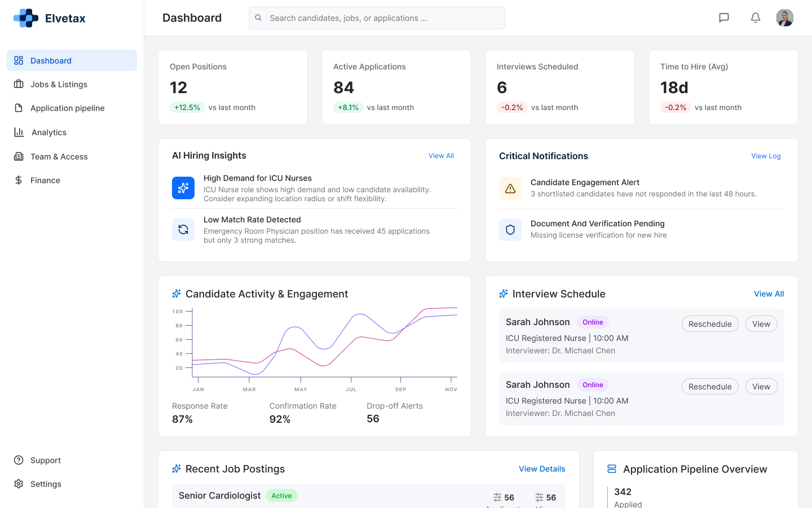Screen dimensions: 812x508
Task: Click the search magnifier icon
Action: coord(258,18)
